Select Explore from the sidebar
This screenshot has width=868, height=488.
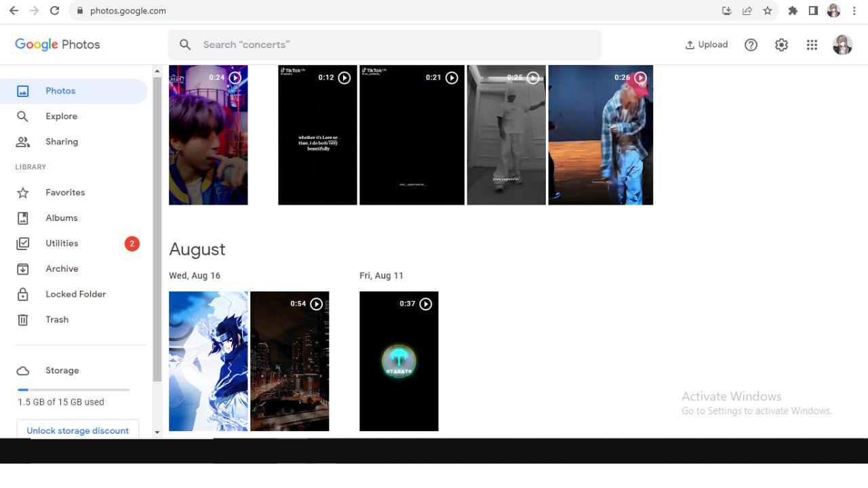tap(62, 116)
